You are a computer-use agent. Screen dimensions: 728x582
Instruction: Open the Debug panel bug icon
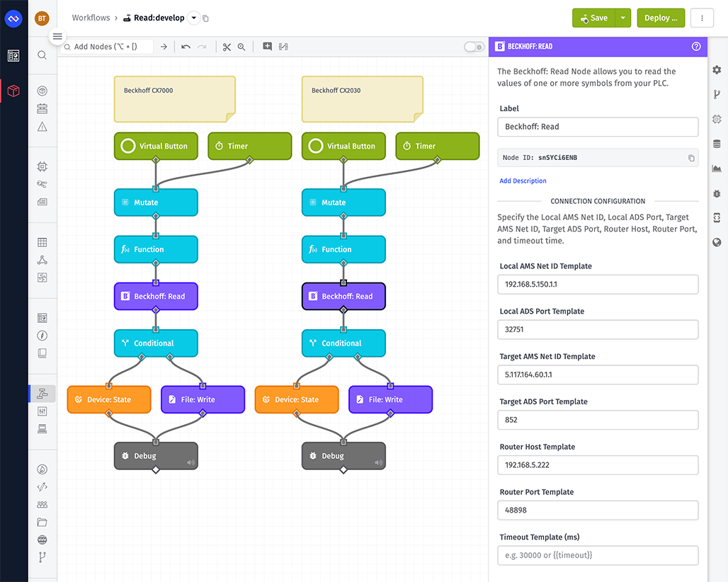point(716,193)
